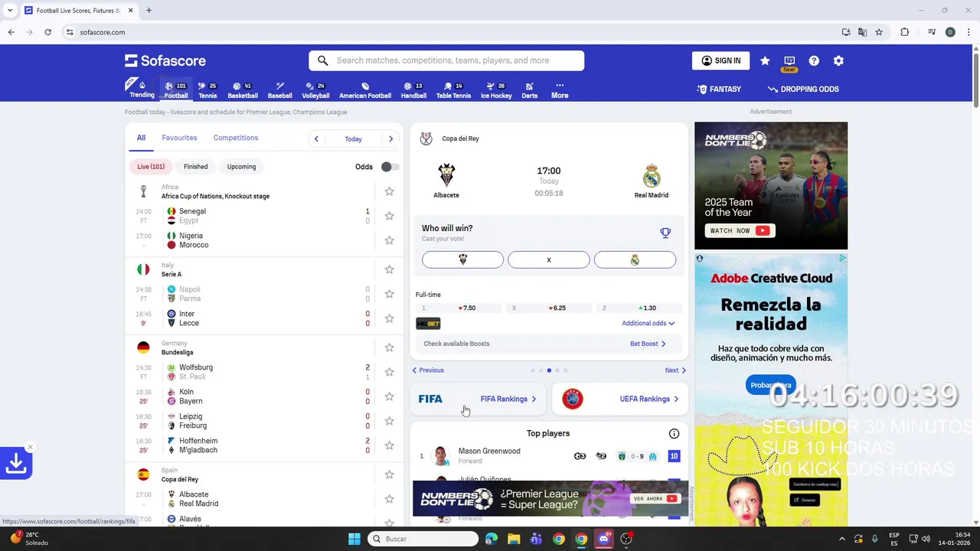Favourite the Bundesliga competition
980x551 pixels.
pos(389,347)
